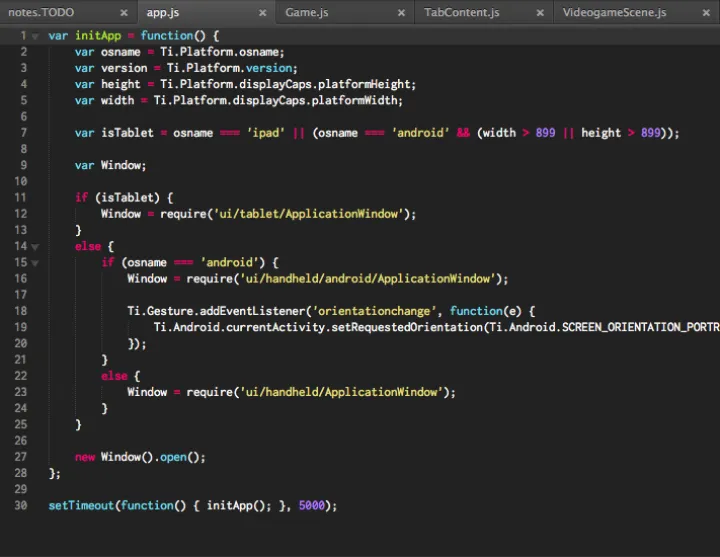Click the word 'version' after Ti.Platform on line 3
Image resolution: width=720 pixels, height=557 pixels.
click(269, 68)
